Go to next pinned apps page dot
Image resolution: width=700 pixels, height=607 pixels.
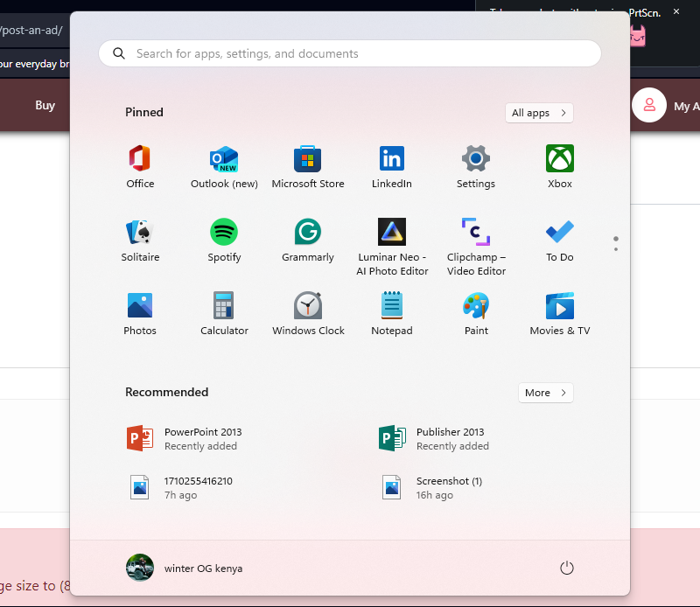[616, 249]
